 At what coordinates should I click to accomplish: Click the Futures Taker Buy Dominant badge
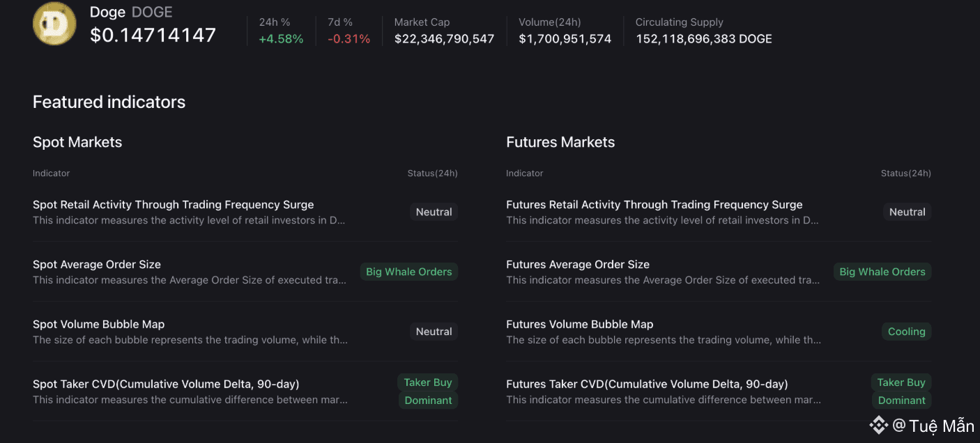(x=901, y=391)
